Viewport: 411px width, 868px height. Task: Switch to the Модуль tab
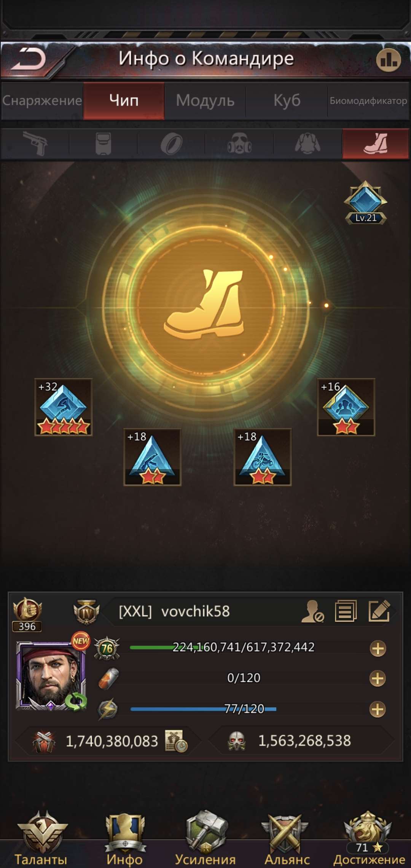click(205, 101)
